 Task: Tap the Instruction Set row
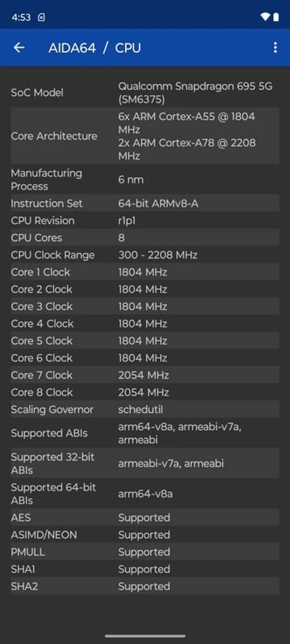click(x=145, y=203)
